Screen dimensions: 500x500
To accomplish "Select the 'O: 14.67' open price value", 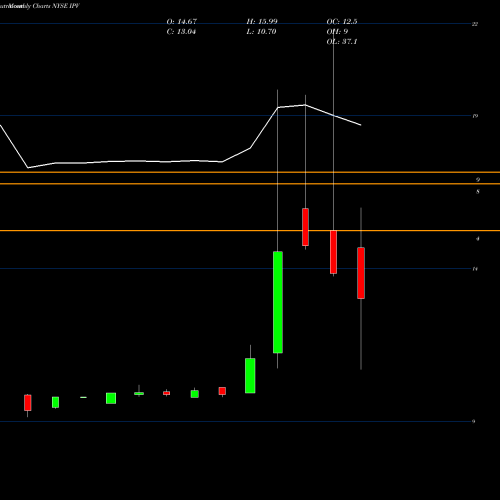I will tap(182, 22).
